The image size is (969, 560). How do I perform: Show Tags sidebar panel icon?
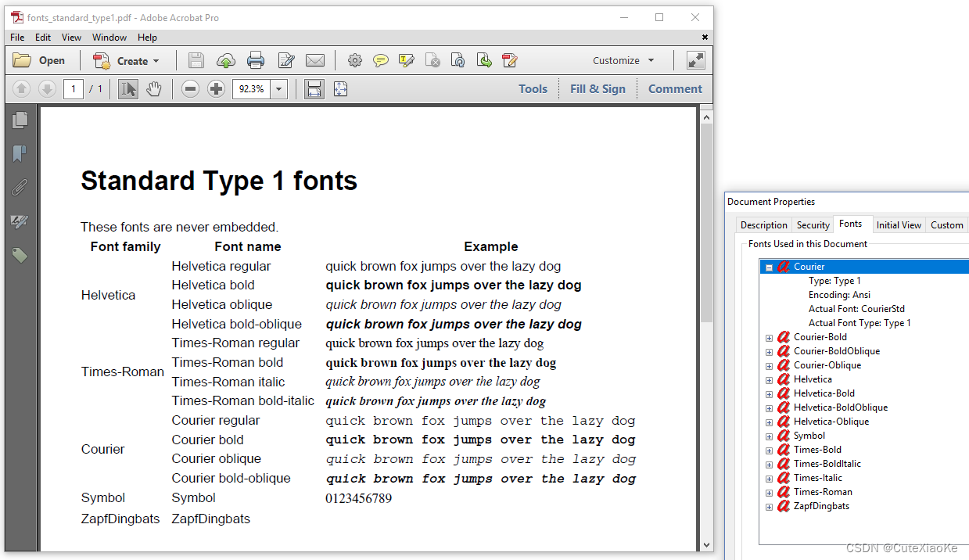(20, 255)
